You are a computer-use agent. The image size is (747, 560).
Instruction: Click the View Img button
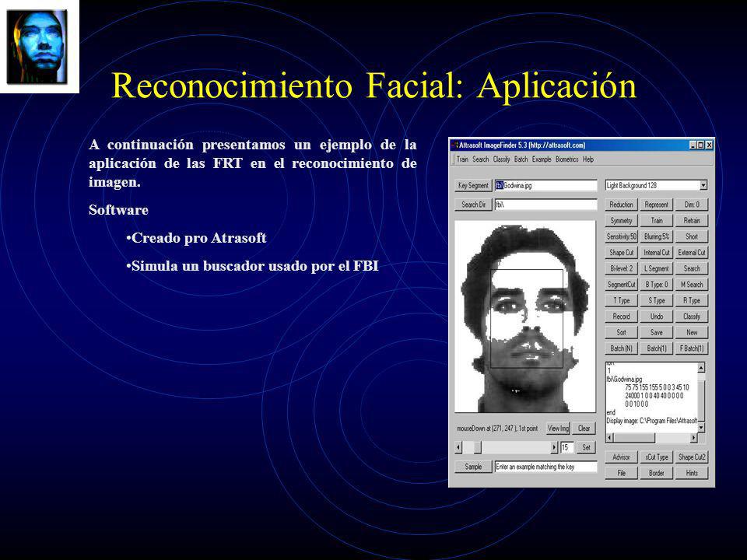[558, 429]
